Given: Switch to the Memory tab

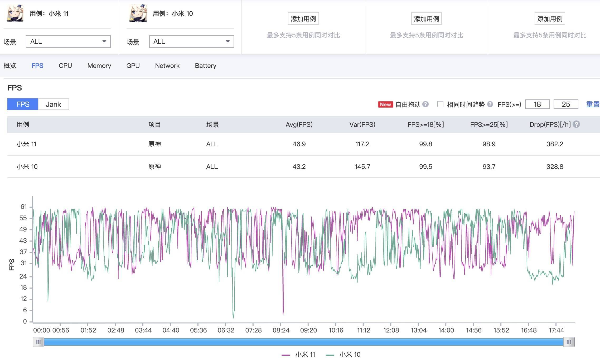Looking at the screenshot, I should point(99,66).
